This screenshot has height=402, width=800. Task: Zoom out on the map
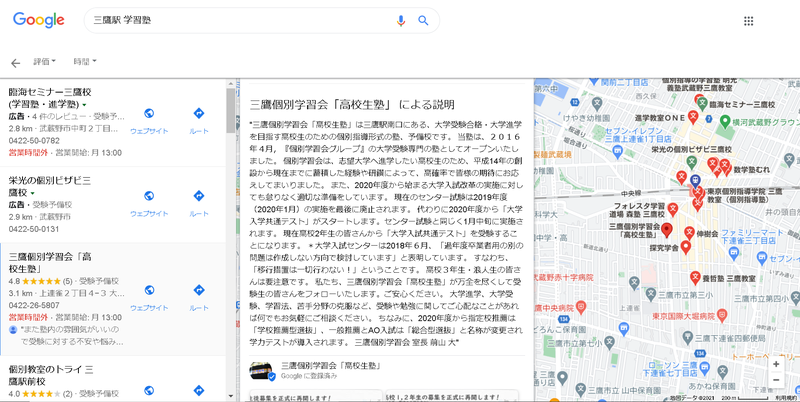click(x=776, y=380)
